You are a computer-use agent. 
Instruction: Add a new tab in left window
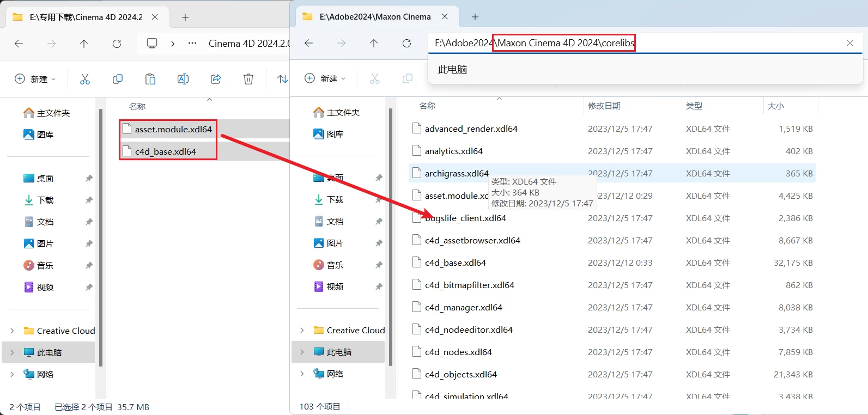[x=185, y=17]
